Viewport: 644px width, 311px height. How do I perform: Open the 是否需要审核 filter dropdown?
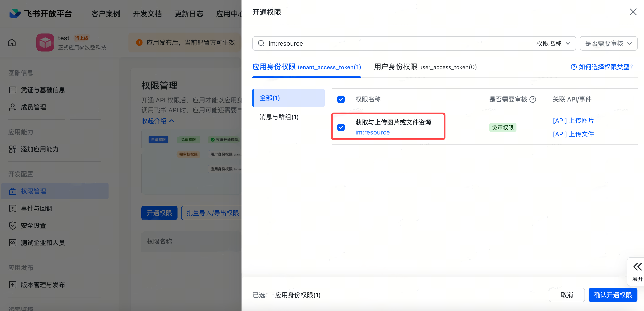click(608, 43)
